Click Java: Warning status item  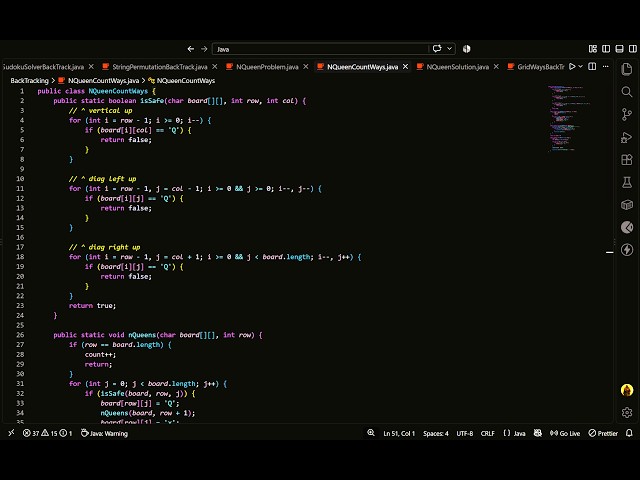click(x=104, y=433)
